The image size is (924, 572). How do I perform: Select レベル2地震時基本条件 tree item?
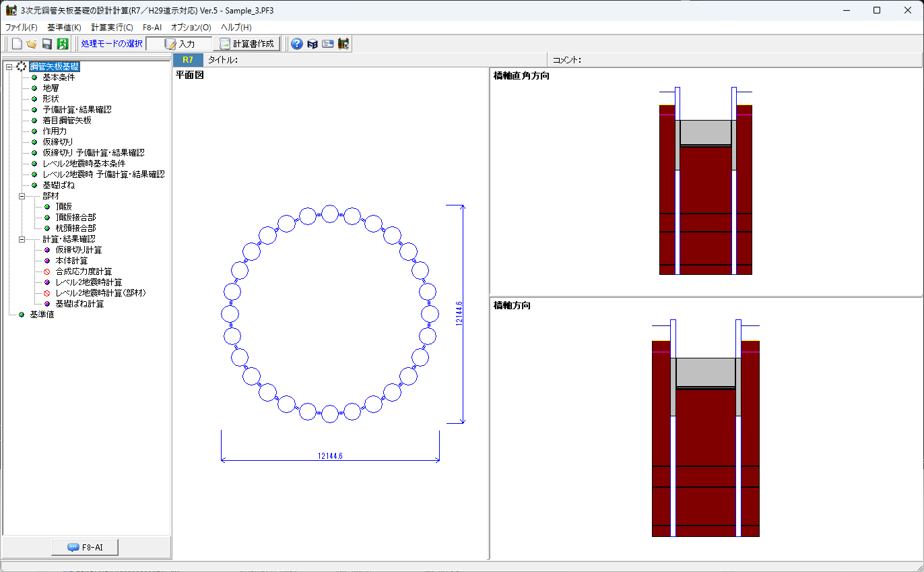pos(84,164)
